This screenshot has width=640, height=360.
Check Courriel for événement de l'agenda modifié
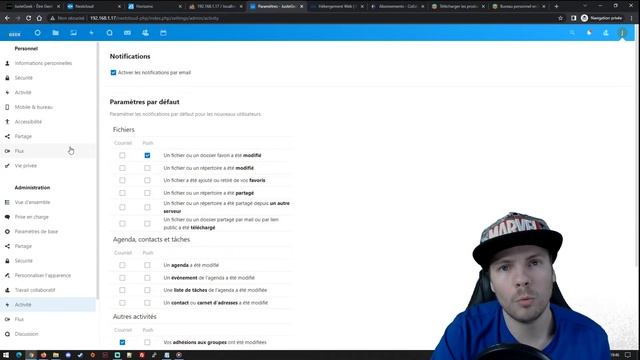122,278
